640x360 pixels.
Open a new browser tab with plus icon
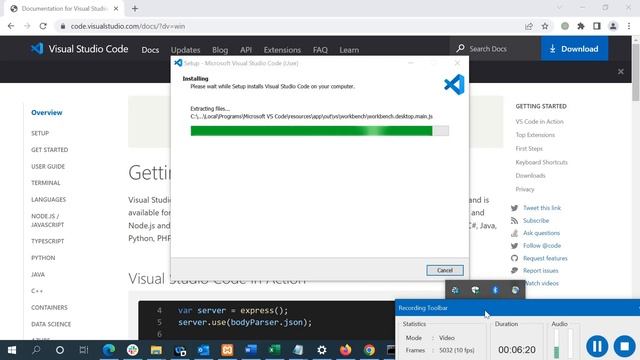coord(135,8)
